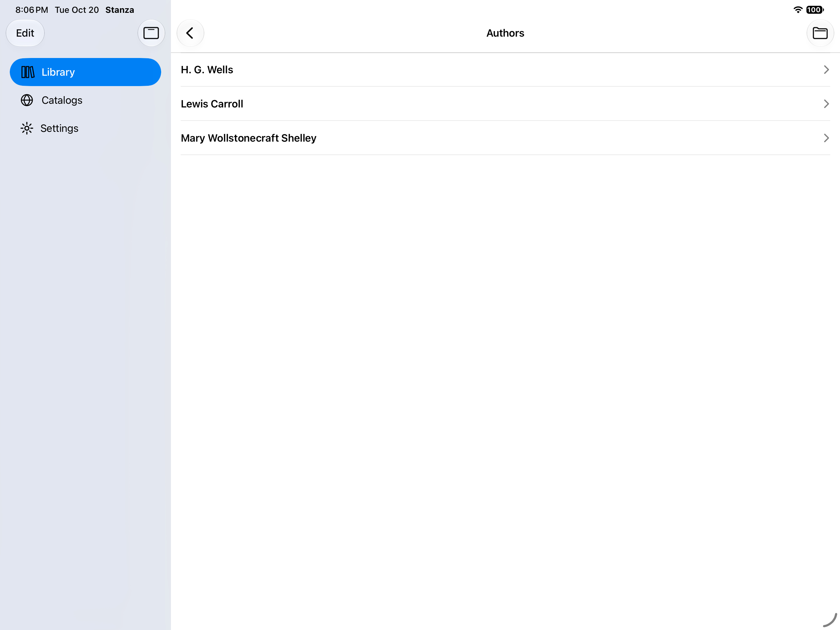Open the folder icon in top right

pyautogui.click(x=820, y=33)
